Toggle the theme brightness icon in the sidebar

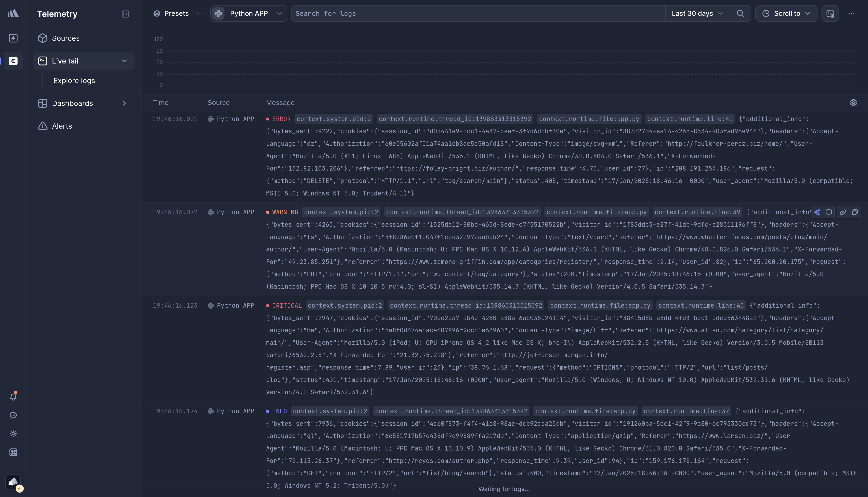coord(13,433)
